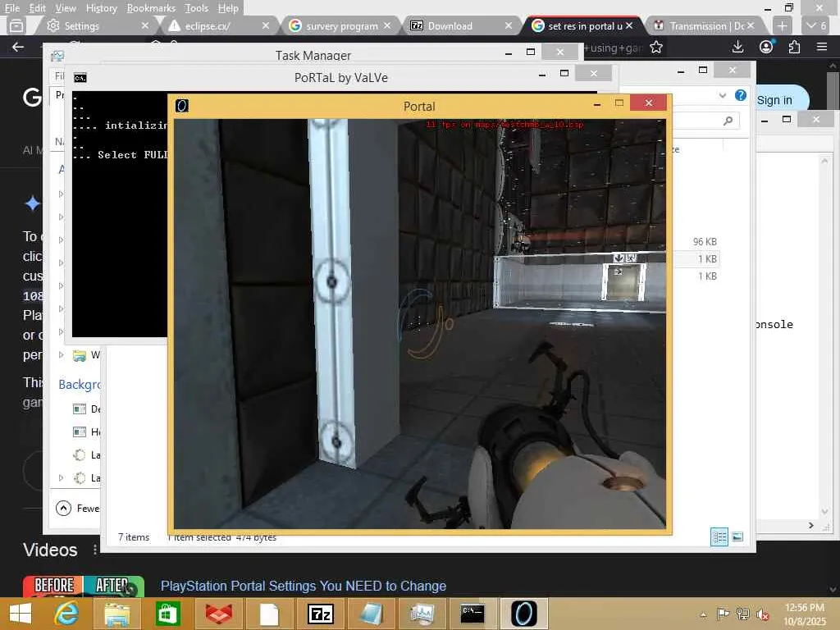Close the eclipse.cx/ tab
The image size is (840, 630).
(x=266, y=25)
